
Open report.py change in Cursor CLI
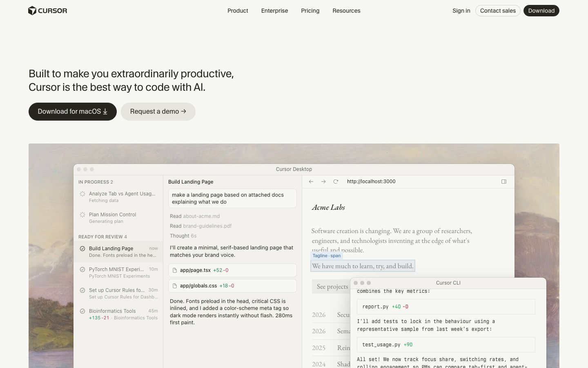tap(446, 307)
